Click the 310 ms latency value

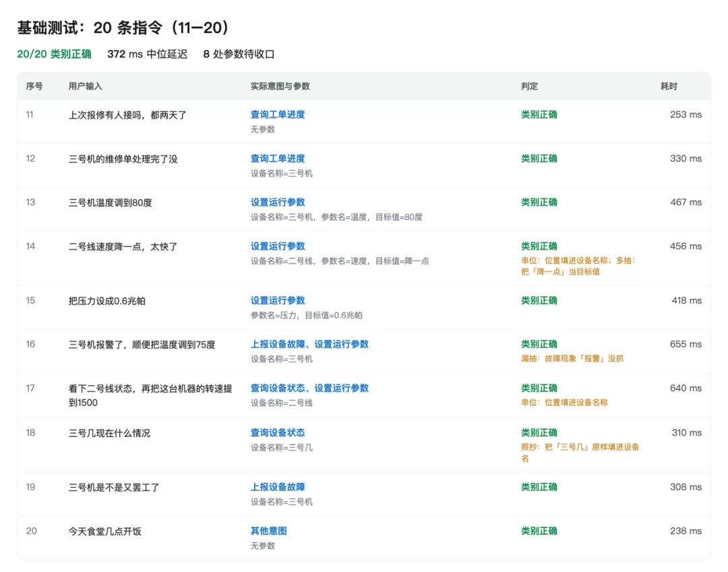pyautogui.click(x=687, y=432)
